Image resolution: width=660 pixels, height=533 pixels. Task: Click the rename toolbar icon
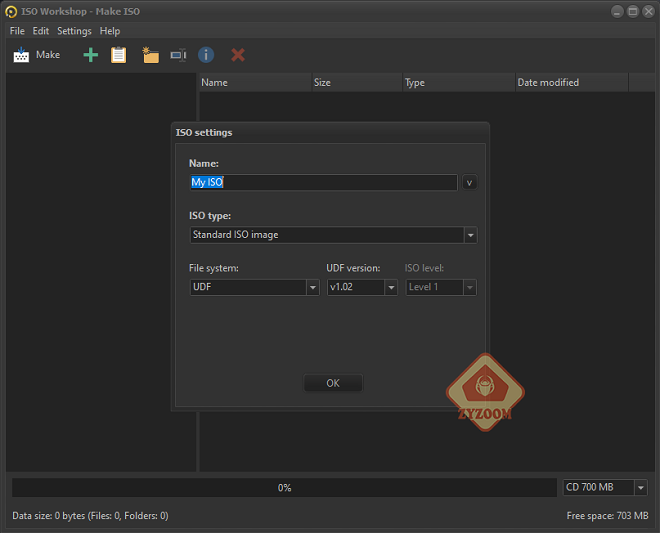[x=178, y=55]
